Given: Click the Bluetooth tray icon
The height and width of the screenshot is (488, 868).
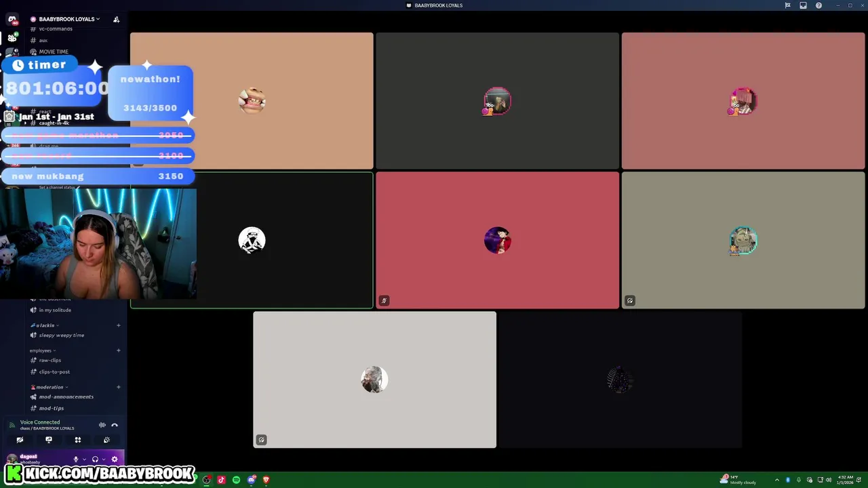Looking at the screenshot, I should coord(788,480).
